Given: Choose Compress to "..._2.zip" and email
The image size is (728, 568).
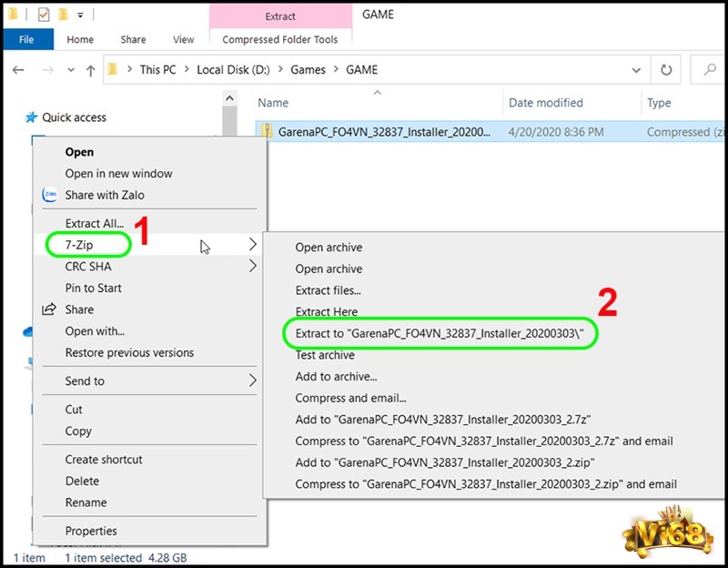Looking at the screenshot, I should pyautogui.click(x=486, y=484).
